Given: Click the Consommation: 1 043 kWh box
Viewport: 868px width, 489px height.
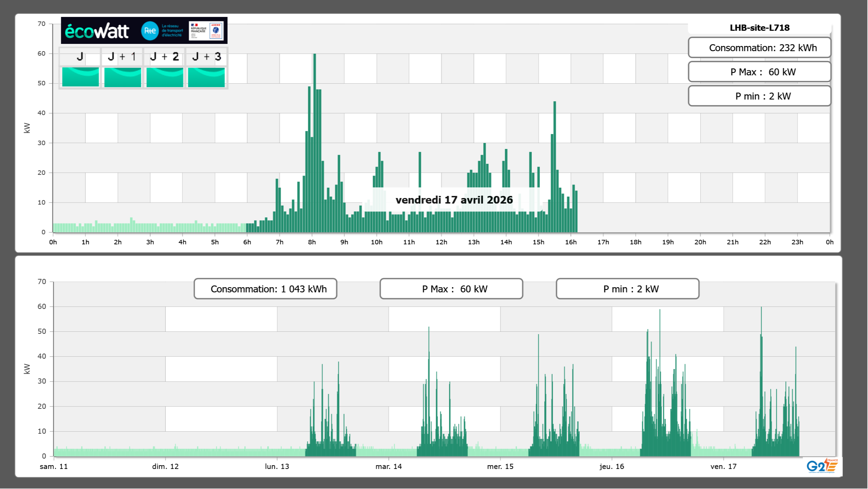Looking at the screenshot, I should 265,289.
